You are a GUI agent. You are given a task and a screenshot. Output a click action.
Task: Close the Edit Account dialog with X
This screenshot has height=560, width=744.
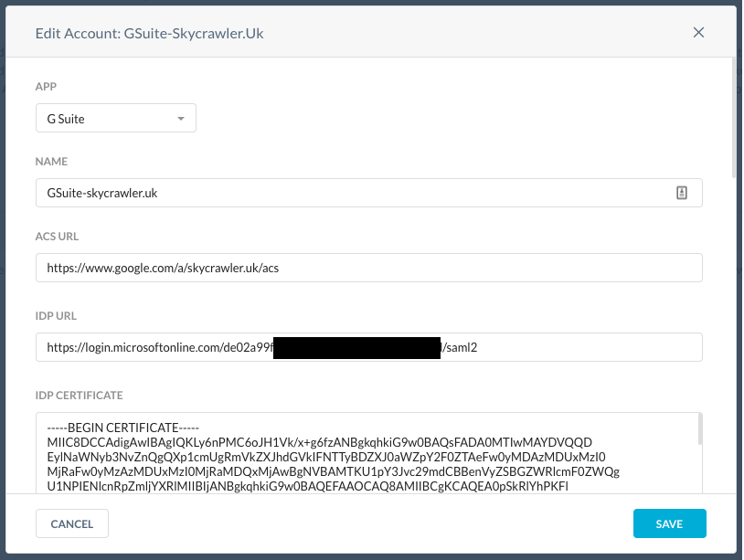coord(698,32)
